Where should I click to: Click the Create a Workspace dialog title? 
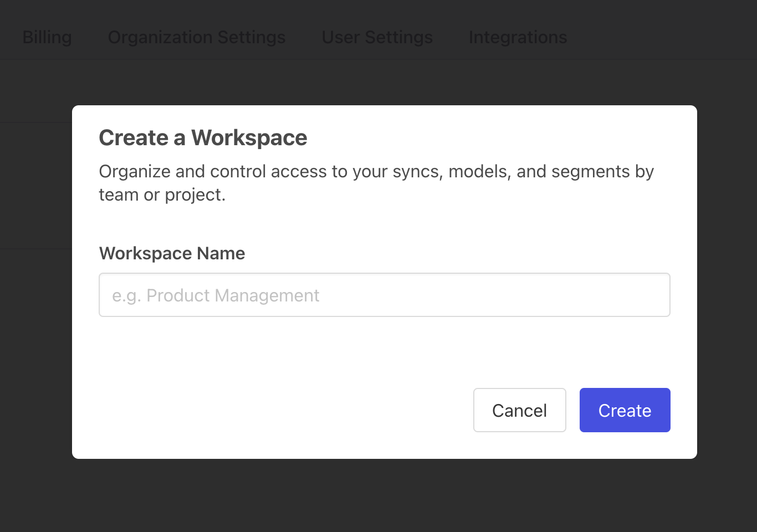click(x=203, y=137)
